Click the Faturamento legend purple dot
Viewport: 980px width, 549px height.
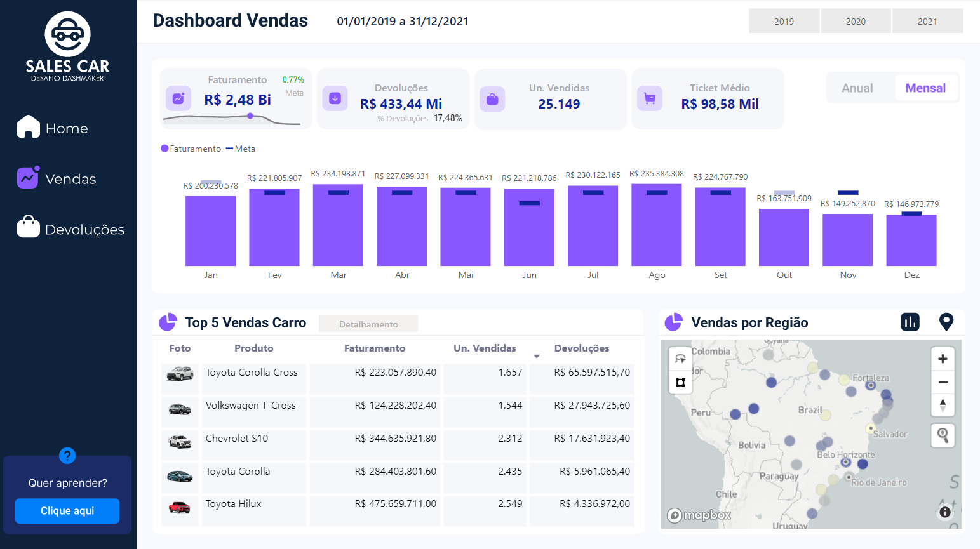point(164,149)
